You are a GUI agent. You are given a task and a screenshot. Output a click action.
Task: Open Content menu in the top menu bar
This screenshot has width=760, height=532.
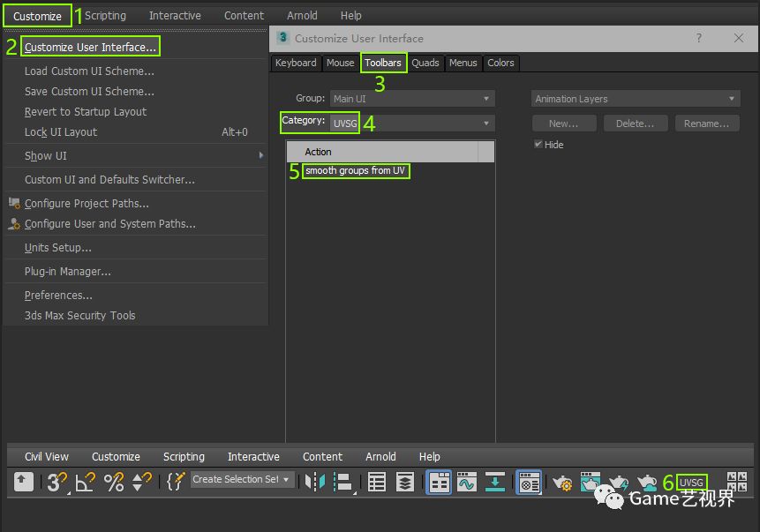point(244,16)
